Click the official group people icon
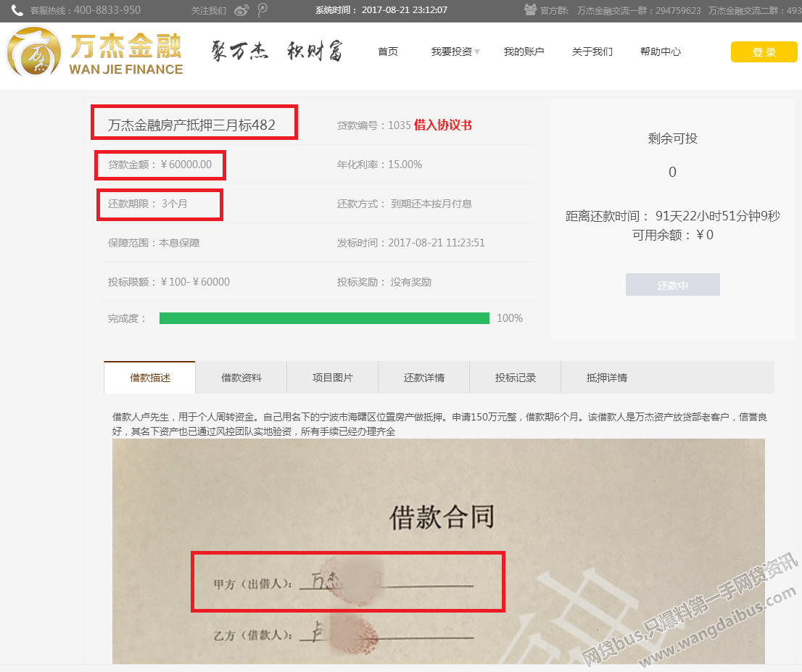Screen dimensions: 802x672 [530, 9]
